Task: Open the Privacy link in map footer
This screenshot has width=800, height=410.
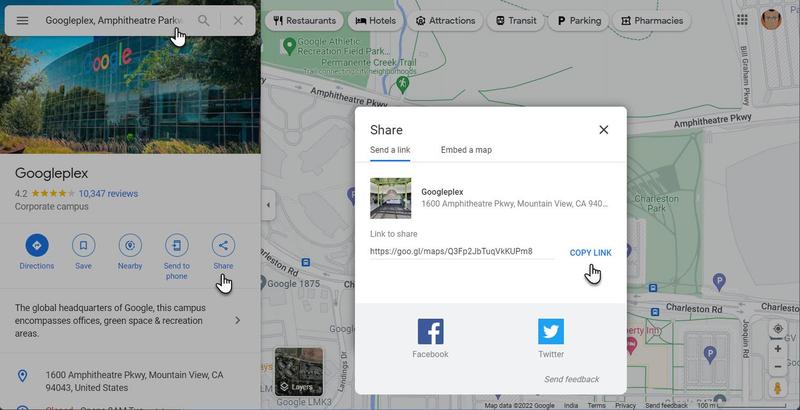Action: 625,405
